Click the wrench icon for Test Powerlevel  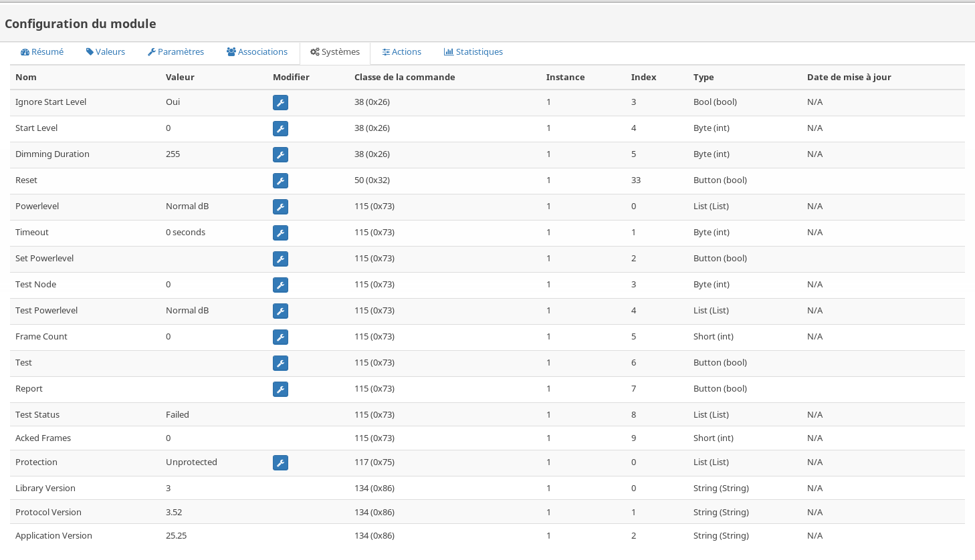[280, 311]
